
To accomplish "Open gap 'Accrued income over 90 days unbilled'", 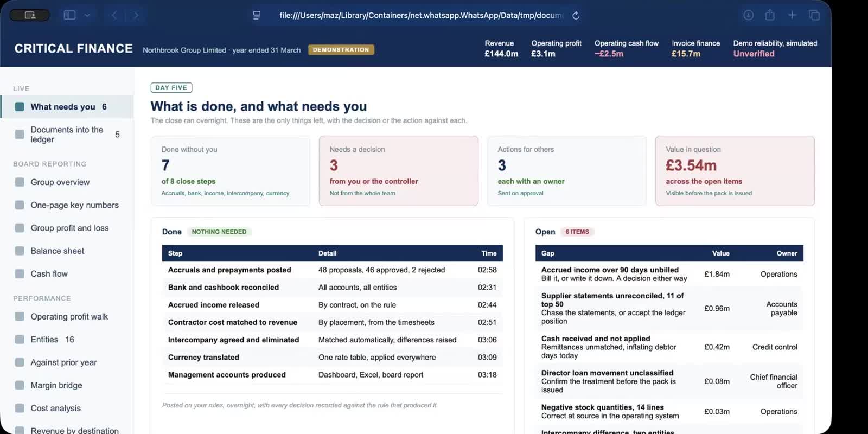I will (x=669, y=274).
